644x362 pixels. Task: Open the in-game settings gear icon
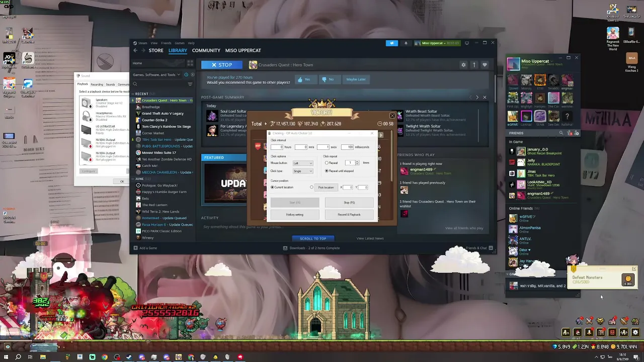[635, 332]
